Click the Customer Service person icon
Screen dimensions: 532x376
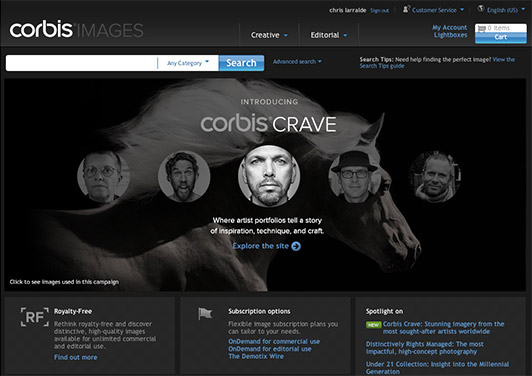(406, 9)
